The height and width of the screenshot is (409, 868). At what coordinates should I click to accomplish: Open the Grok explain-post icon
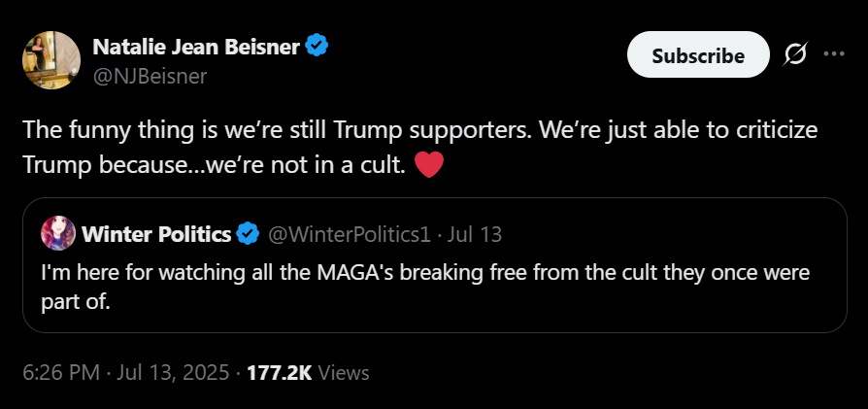pyautogui.click(x=795, y=53)
